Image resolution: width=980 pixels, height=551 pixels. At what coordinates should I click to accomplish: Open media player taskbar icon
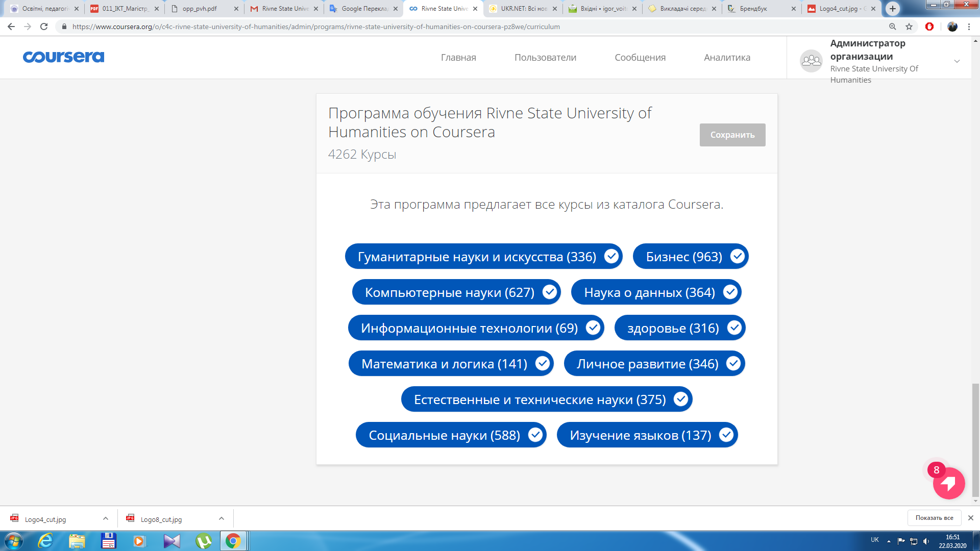(x=139, y=541)
